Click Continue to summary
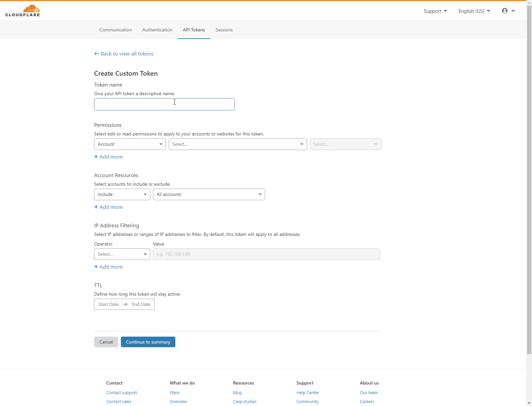Viewport: 532px width, 406px height. 148,342
